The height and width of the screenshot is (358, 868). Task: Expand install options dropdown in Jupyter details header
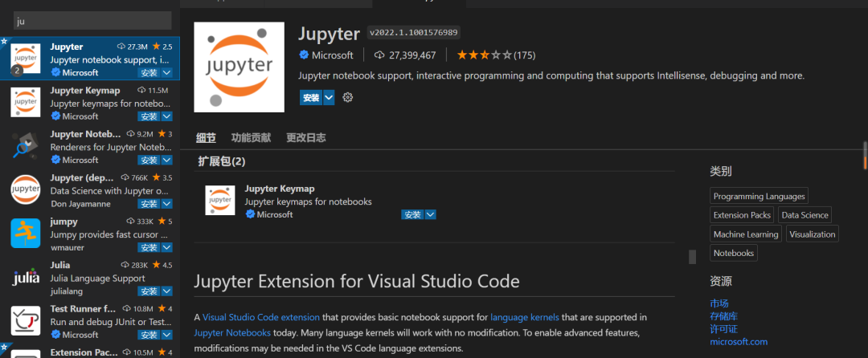[x=329, y=98]
